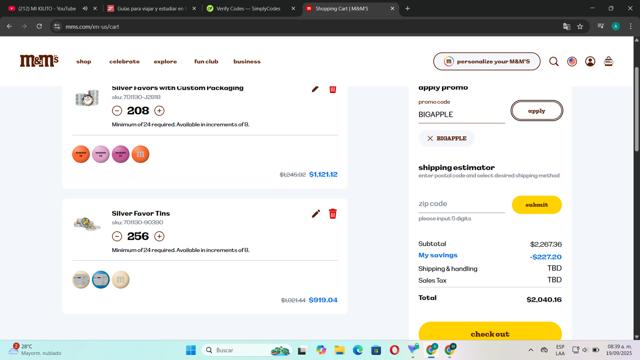640x360 pixels.
Task: Click the $919.04 discounted price
Action: (x=323, y=300)
